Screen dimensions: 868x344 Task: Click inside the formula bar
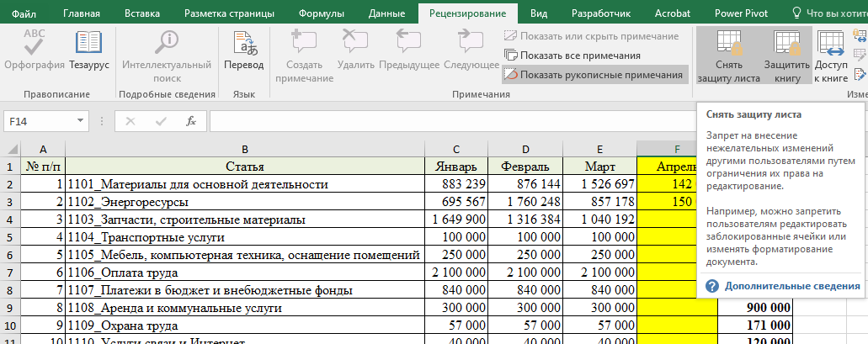pyautogui.click(x=451, y=121)
